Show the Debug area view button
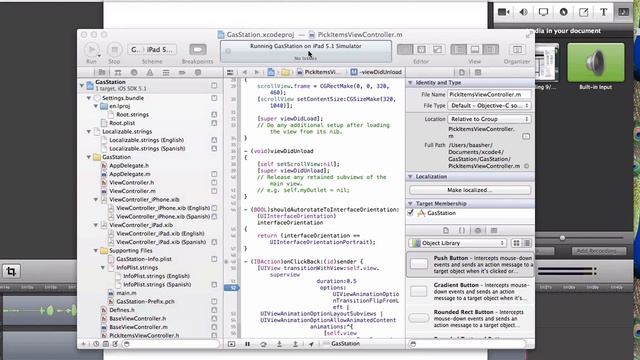The image size is (640, 360). (x=475, y=49)
